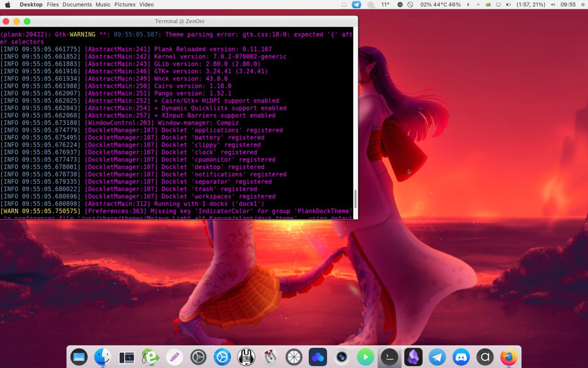Click the dark round indicator before circle-slash
The image size is (588, 368).
(x=400, y=4)
